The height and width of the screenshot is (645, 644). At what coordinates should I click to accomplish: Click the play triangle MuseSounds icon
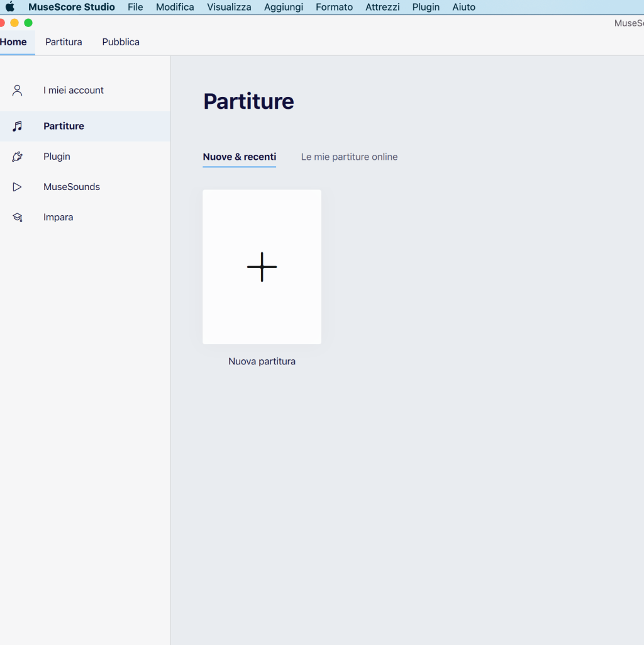pyautogui.click(x=18, y=187)
